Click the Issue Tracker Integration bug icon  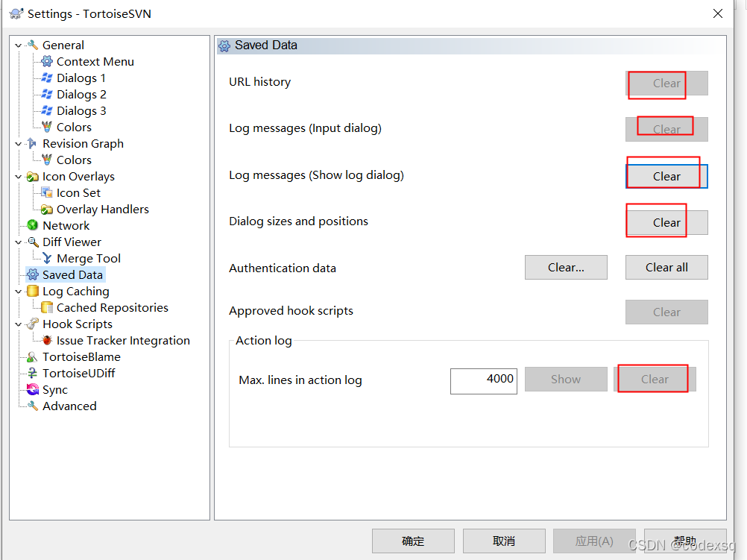point(47,340)
